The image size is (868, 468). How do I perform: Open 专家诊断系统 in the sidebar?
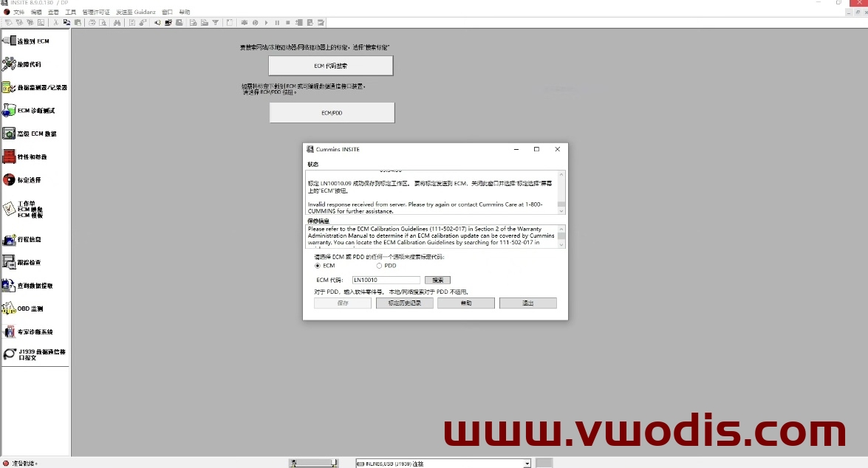click(28, 332)
